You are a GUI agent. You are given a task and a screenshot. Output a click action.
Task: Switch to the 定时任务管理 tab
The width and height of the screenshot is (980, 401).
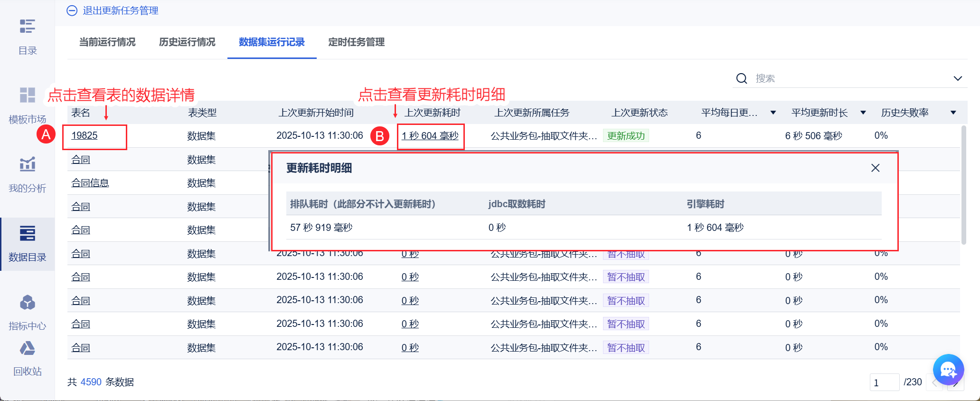356,42
